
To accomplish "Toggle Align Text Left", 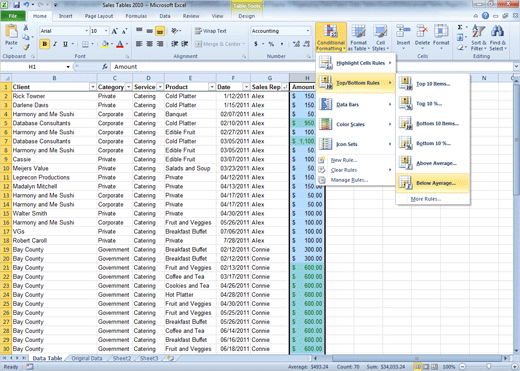I will 139,44.
